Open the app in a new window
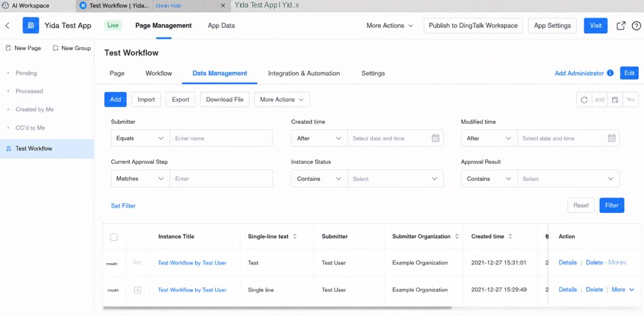This screenshot has width=644, height=316. click(x=621, y=26)
